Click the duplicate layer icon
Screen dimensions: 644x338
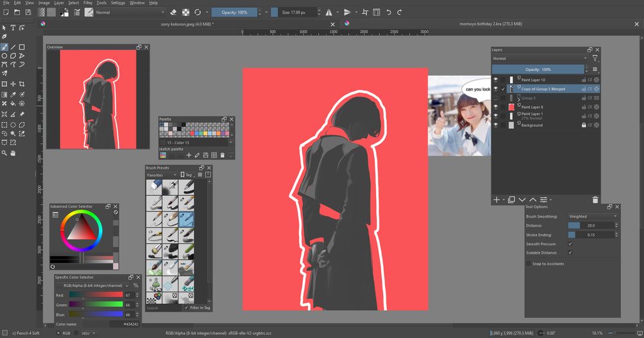click(511, 200)
